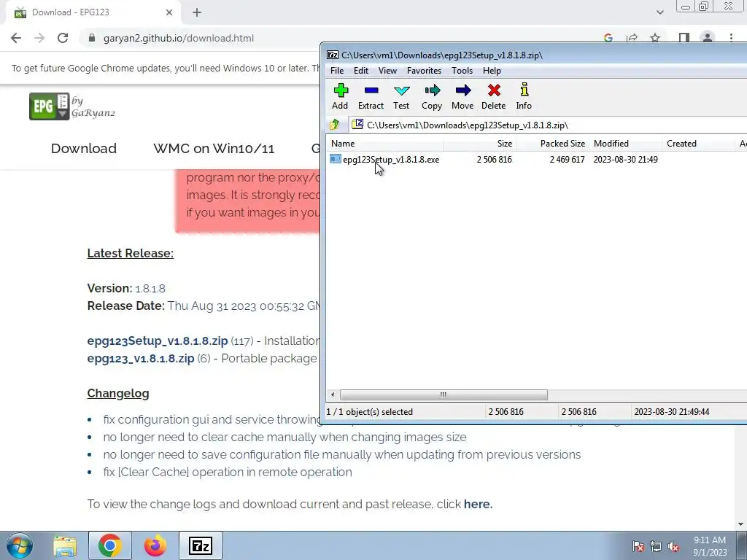
Task: Switch to Chrome on the taskbar
Action: [x=109, y=545]
